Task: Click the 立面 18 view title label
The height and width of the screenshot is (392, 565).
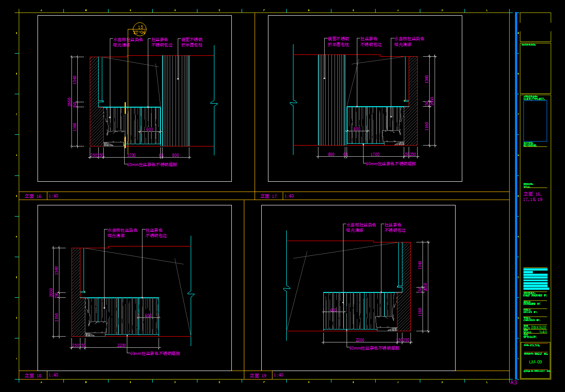Action: pos(33,375)
